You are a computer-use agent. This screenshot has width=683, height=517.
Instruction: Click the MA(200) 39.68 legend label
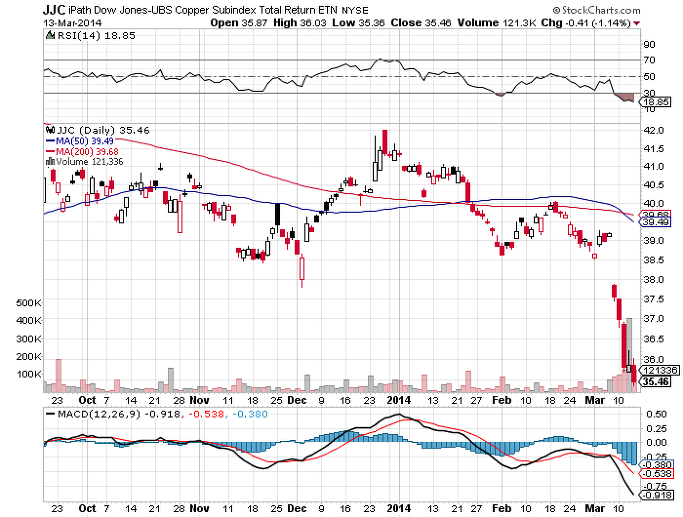(87, 152)
